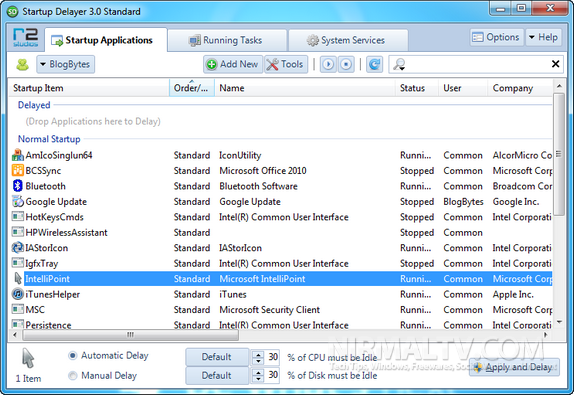The image size is (574, 395).
Task: Click the blue refresh list icon
Action: pos(374,64)
